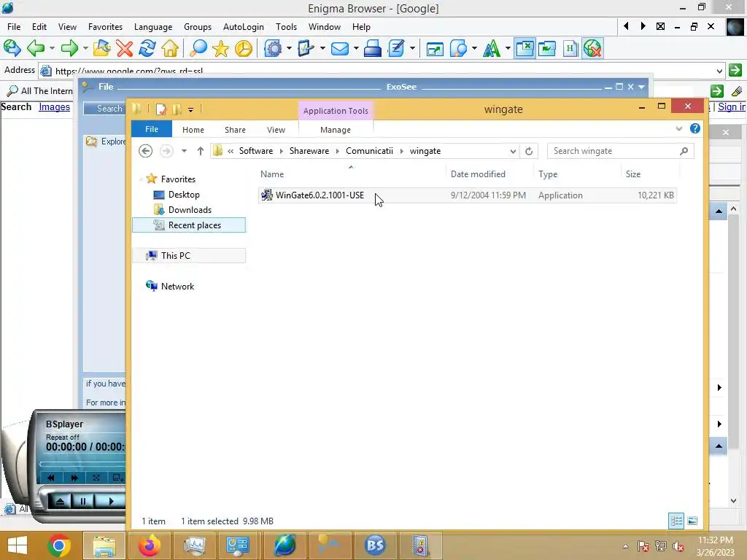
Task: Open Share tab in Explorer ribbon
Action: point(235,130)
